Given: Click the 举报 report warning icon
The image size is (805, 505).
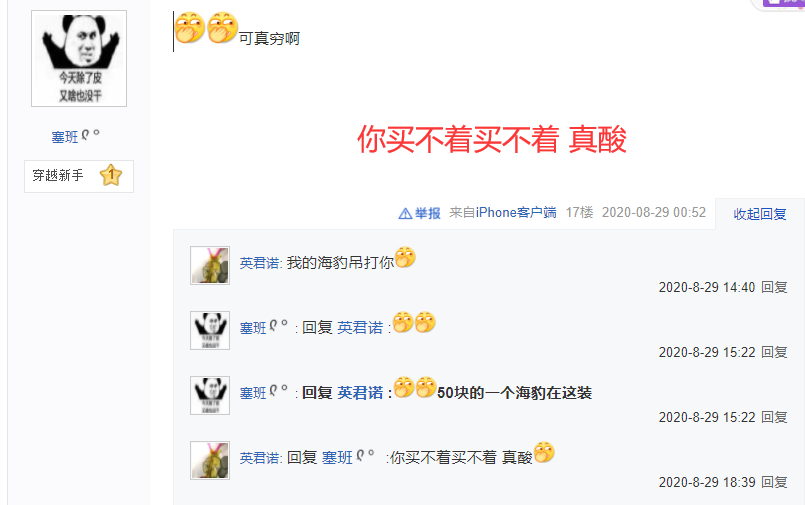Looking at the screenshot, I should click(x=405, y=213).
